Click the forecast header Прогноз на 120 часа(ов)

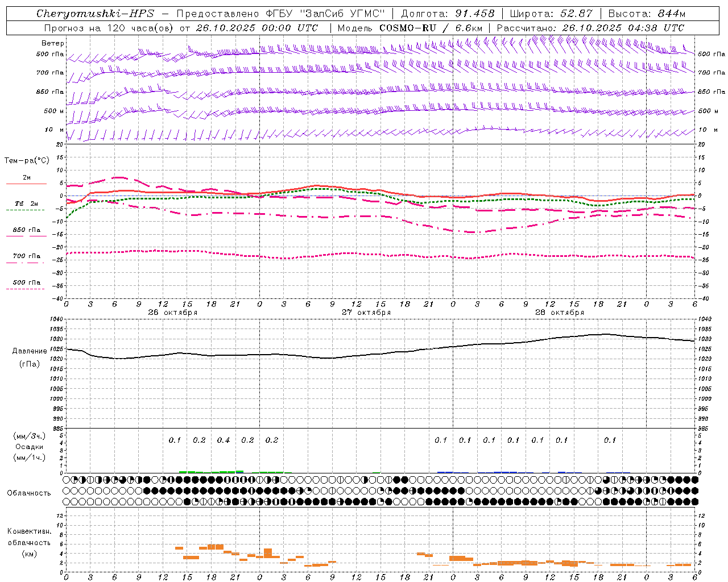pyautogui.click(x=109, y=28)
